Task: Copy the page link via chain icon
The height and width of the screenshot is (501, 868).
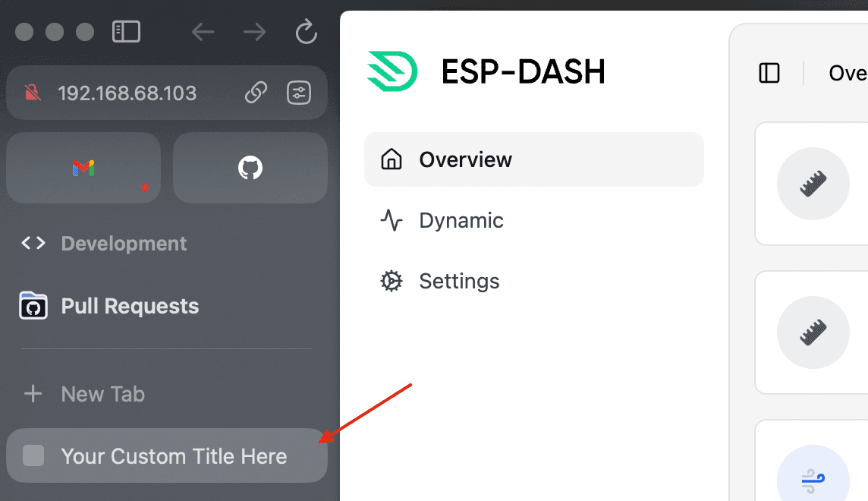Action: [x=256, y=93]
